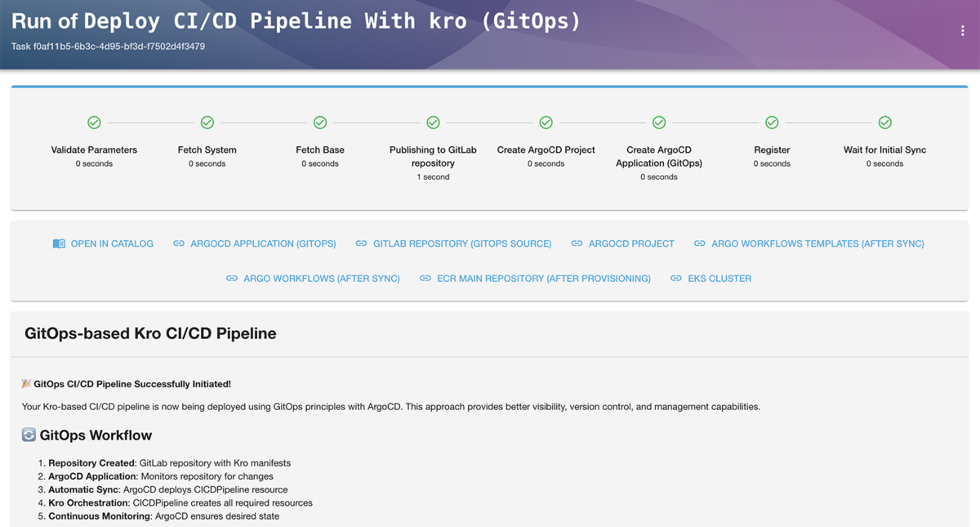Open the ArgoCD Application (GitOps) link
Viewport: 980px width, 527px height.
point(263,243)
